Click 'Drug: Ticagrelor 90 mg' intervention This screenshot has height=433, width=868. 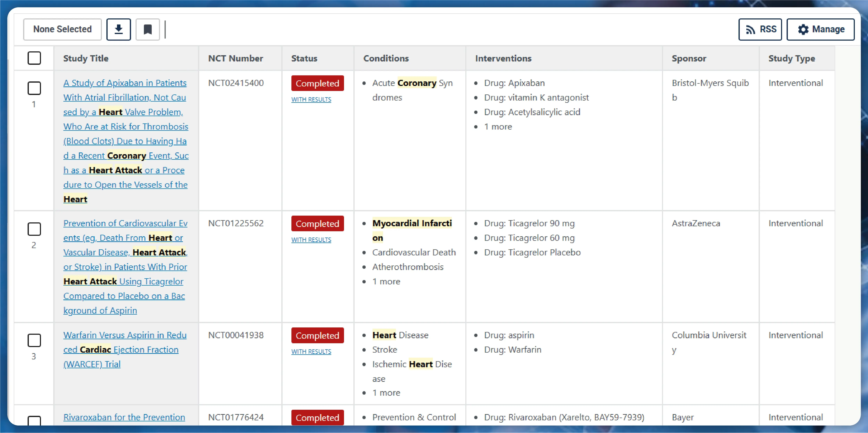click(529, 223)
